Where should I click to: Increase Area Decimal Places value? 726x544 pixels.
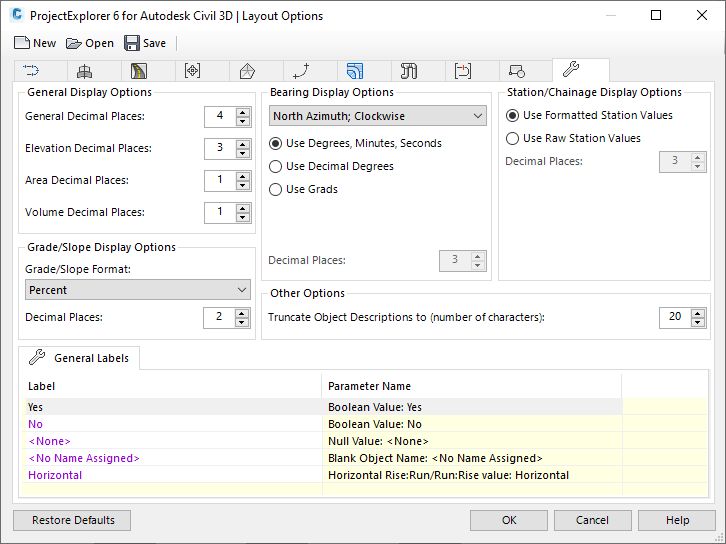click(x=243, y=176)
